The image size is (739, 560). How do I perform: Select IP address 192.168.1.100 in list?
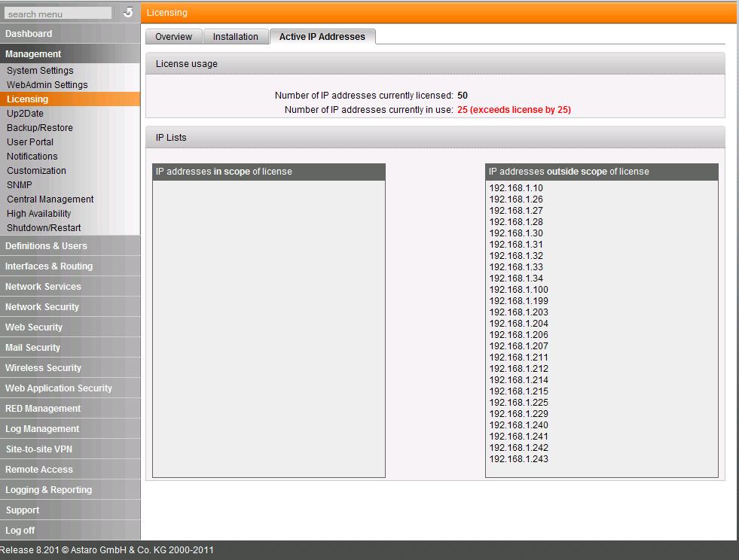coord(518,290)
